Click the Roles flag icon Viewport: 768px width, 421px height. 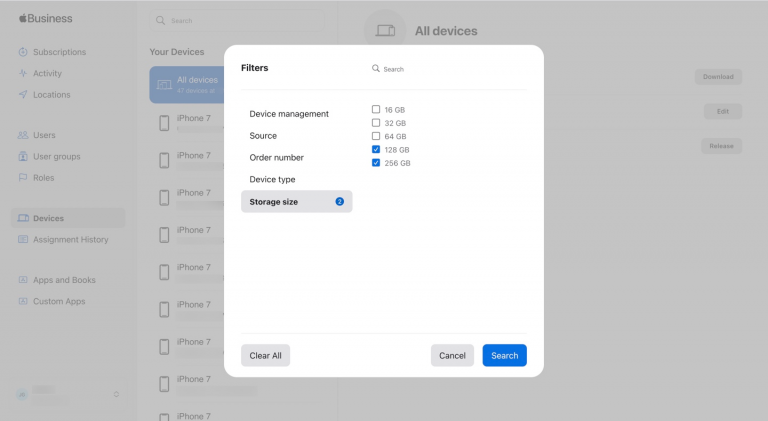pos(23,178)
